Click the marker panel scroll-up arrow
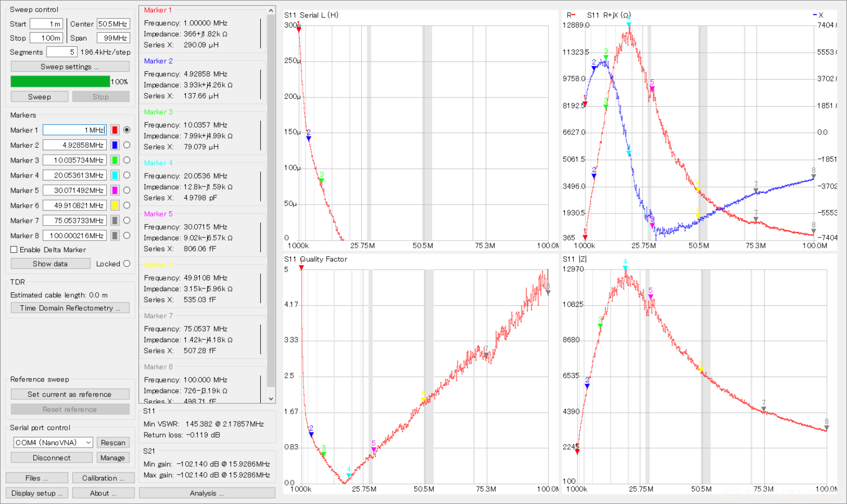847x504 pixels. point(271,11)
